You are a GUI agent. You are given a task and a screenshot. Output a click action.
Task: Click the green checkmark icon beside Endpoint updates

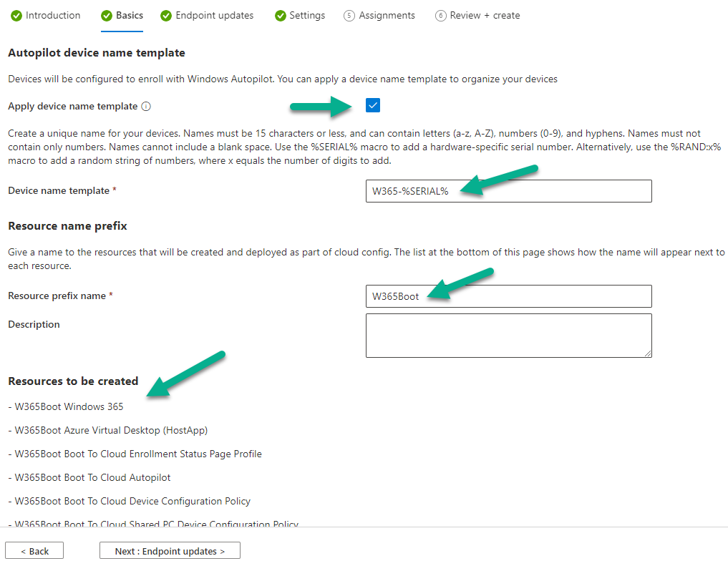[166, 16]
